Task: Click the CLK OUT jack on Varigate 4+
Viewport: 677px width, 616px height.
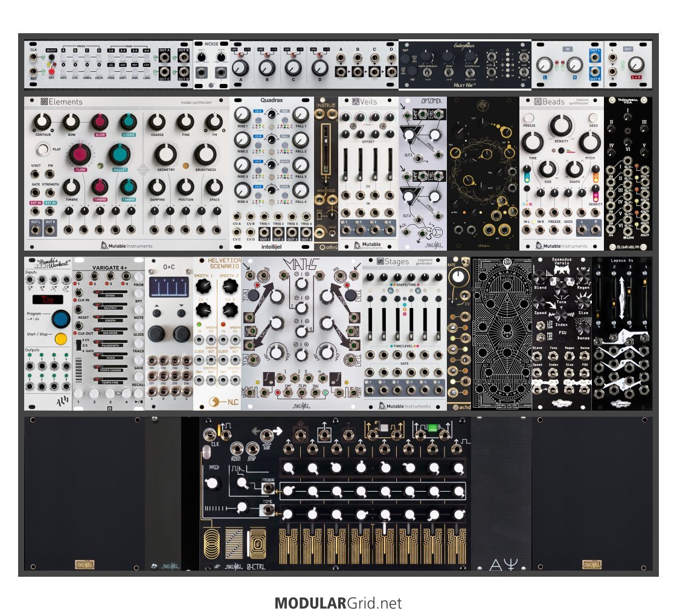Action: (x=79, y=326)
